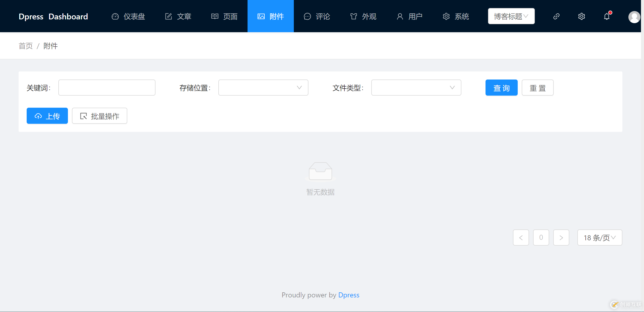
Task: Go to next page arrow
Action: [x=561, y=238]
